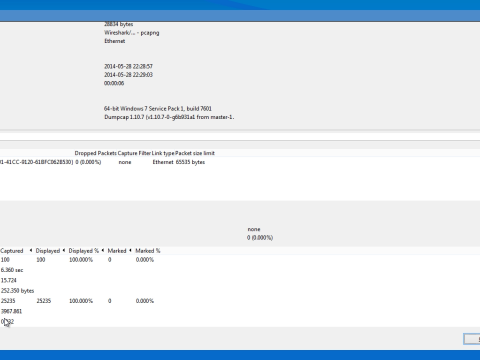
Task: Select '25235' in the Captured column
Action: 8,301
